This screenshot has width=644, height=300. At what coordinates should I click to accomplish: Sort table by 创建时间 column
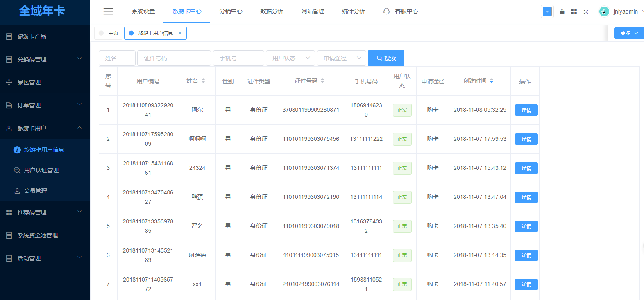coord(492,81)
